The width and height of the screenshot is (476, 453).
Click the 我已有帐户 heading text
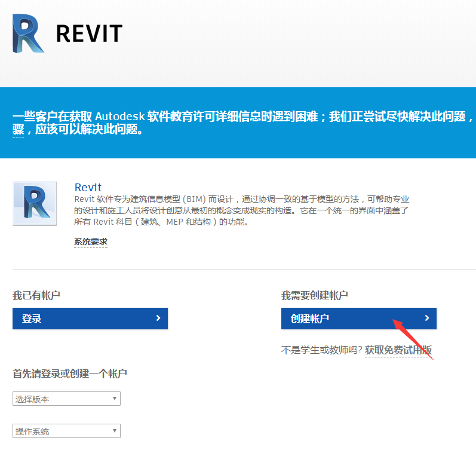point(36,295)
